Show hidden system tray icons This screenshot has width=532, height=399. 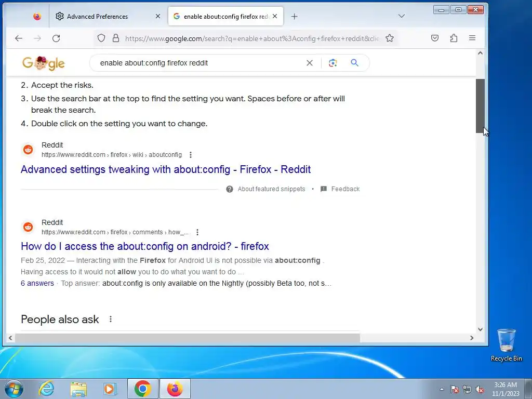442,390
